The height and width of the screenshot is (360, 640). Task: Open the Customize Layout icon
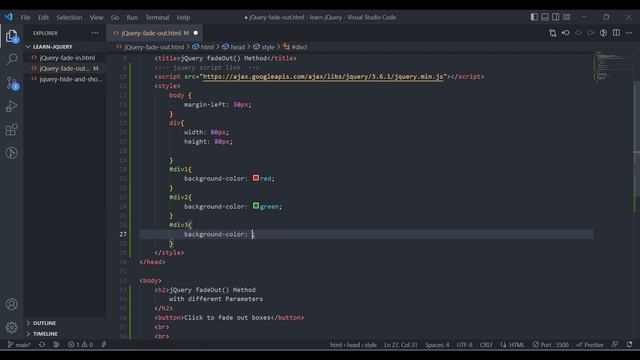coord(567,17)
